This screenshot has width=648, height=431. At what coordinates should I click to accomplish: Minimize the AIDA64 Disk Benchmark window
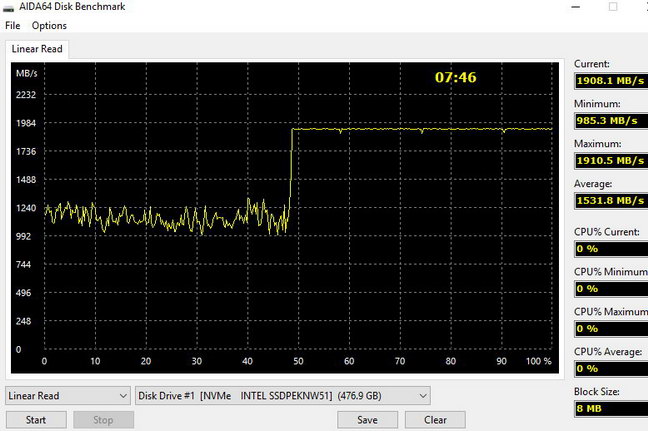(x=576, y=7)
